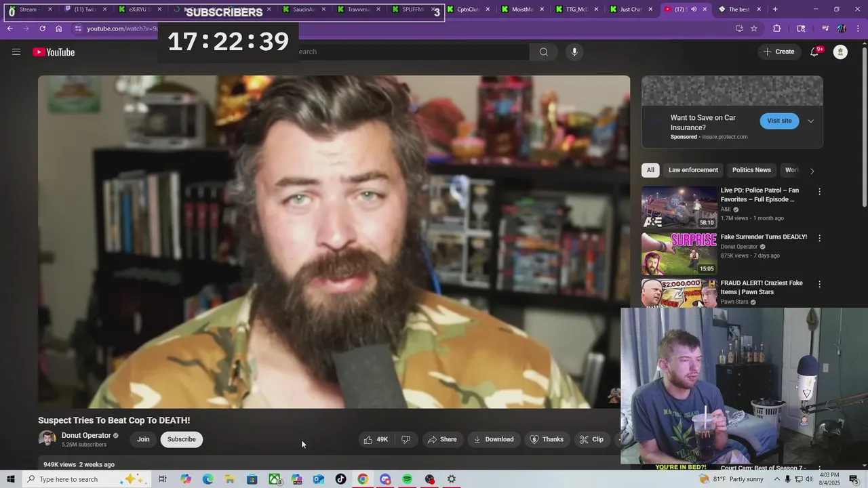Select the Politics News filter chip
This screenshot has width=868, height=488.
pyautogui.click(x=751, y=170)
